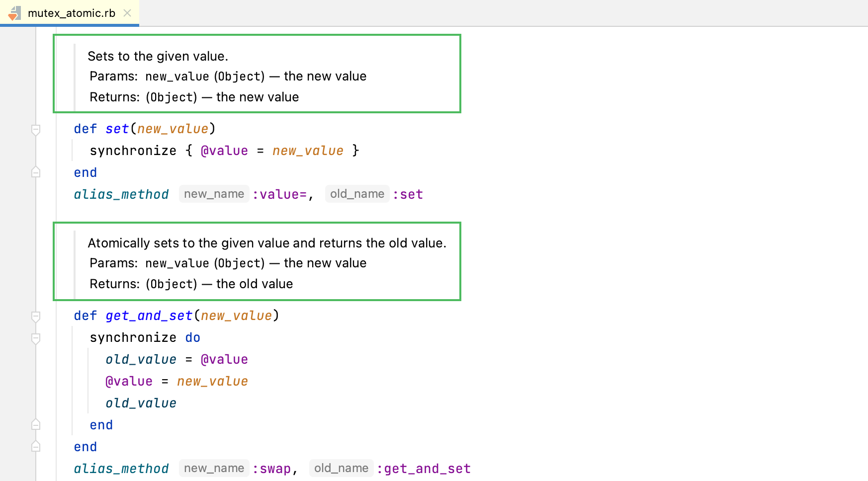Screen dimensions: 868x481
Task: Collapse the def set method fold marker
Action: click(36, 130)
